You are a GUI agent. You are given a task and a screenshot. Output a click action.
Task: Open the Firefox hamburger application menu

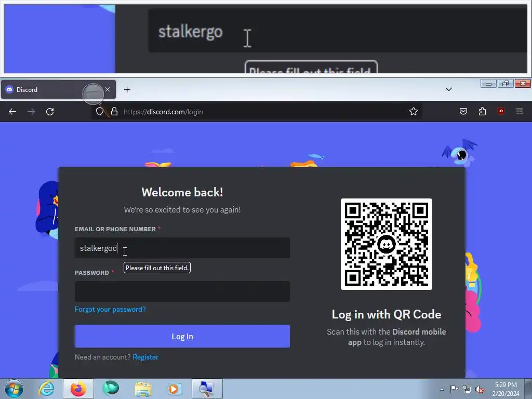tap(520, 111)
